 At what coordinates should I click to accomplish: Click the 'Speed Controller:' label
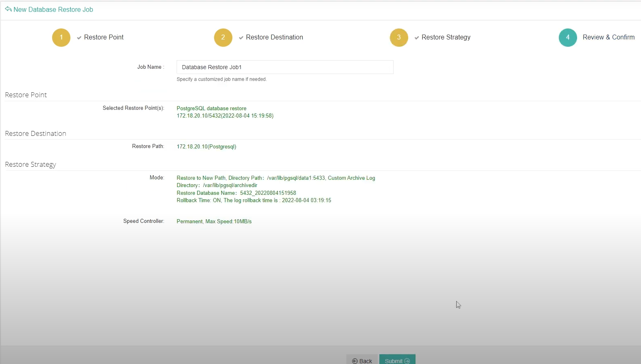144,221
